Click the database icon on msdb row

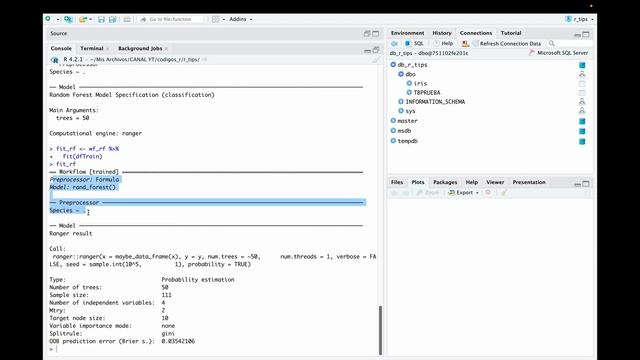(582, 131)
